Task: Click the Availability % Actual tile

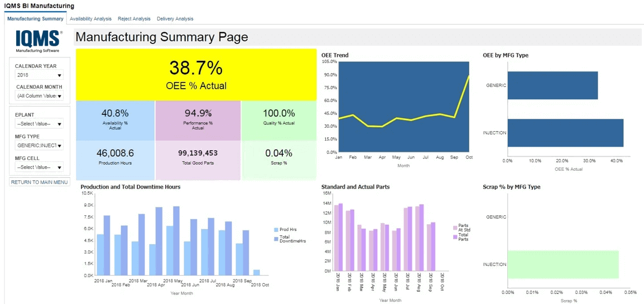Action: tap(115, 120)
